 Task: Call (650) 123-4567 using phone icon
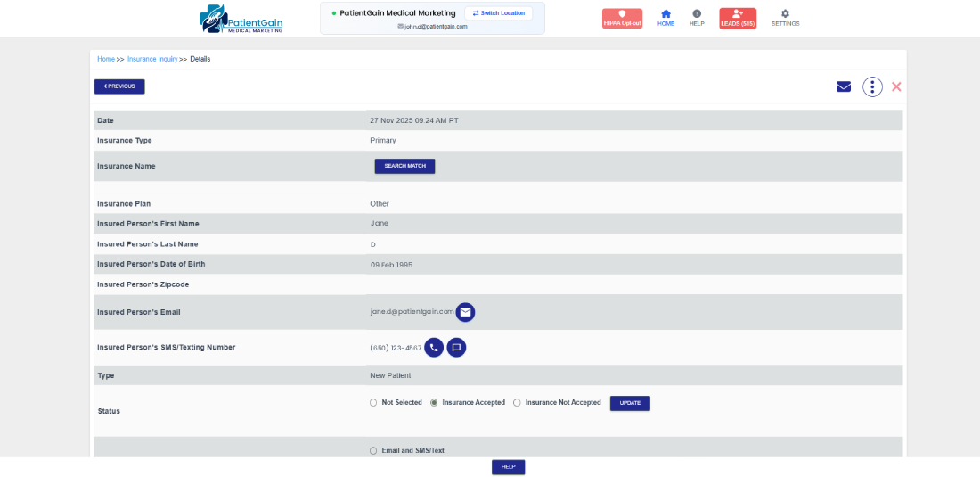(434, 348)
